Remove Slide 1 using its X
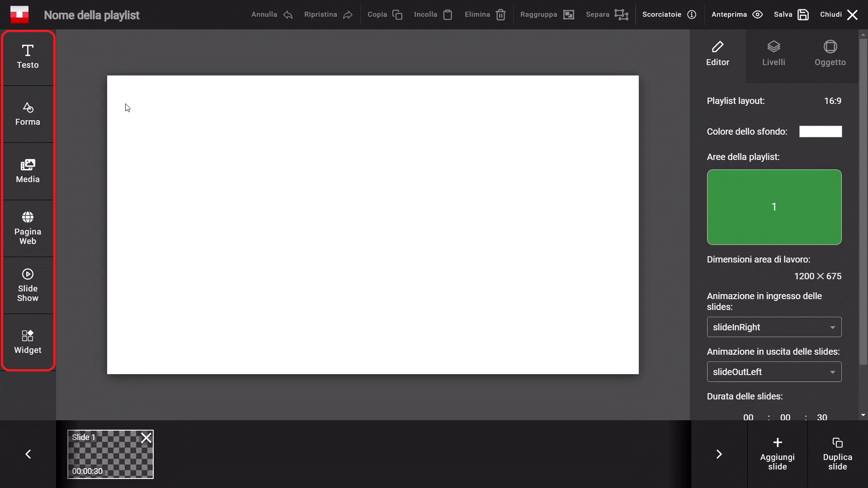 point(146,438)
